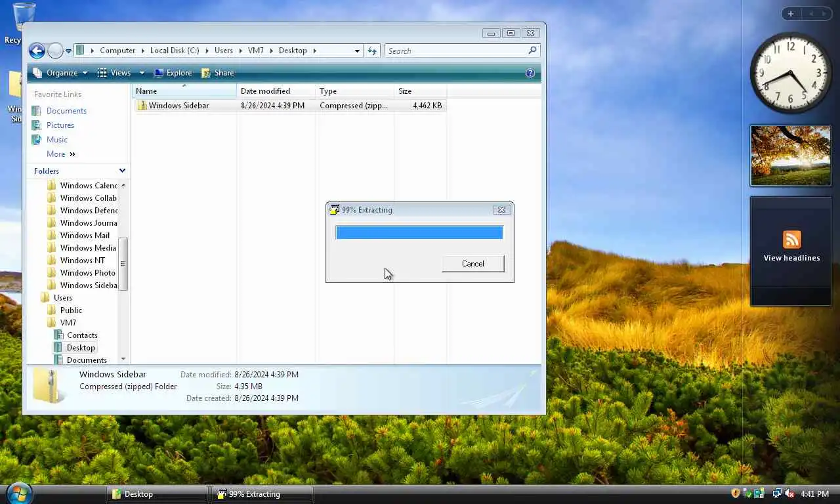
Task: Click folder tree scrollbar down arrow
Action: (123, 359)
